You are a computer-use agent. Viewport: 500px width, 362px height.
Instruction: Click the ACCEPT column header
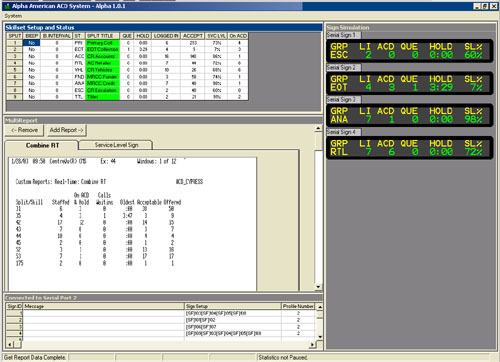pyautogui.click(x=193, y=36)
